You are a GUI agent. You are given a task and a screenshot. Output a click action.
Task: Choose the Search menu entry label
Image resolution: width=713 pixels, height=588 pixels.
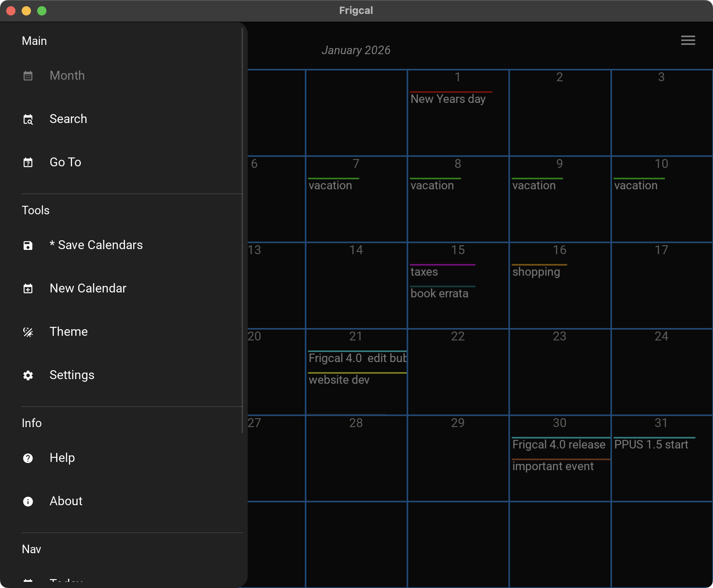68,119
